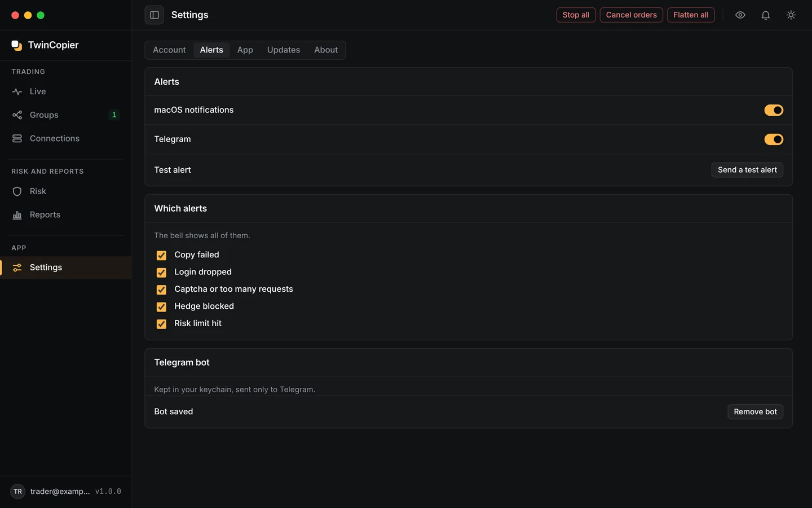
Task: Uncheck Captcha or too many requests
Action: click(161, 290)
